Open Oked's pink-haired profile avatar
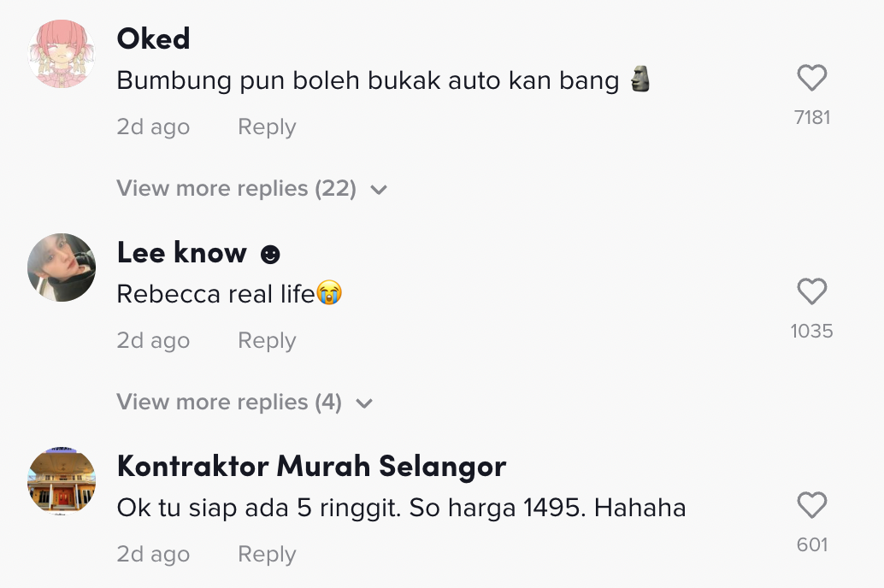The height and width of the screenshot is (588, 884). click(62, 53)
